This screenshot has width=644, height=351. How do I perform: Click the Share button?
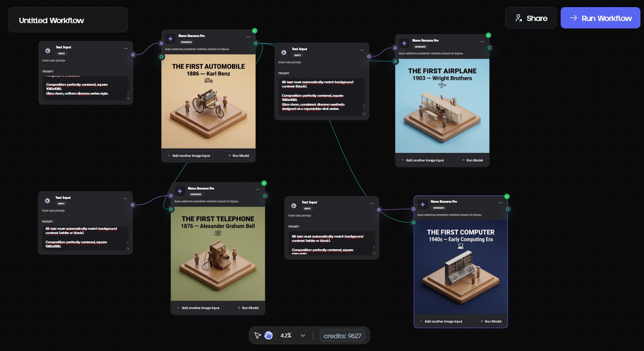531,18
